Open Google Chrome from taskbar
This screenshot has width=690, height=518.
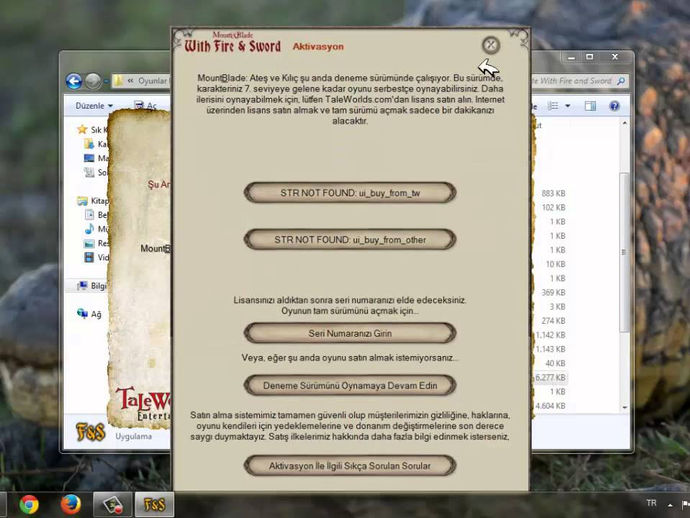click(x=29, y=505)
